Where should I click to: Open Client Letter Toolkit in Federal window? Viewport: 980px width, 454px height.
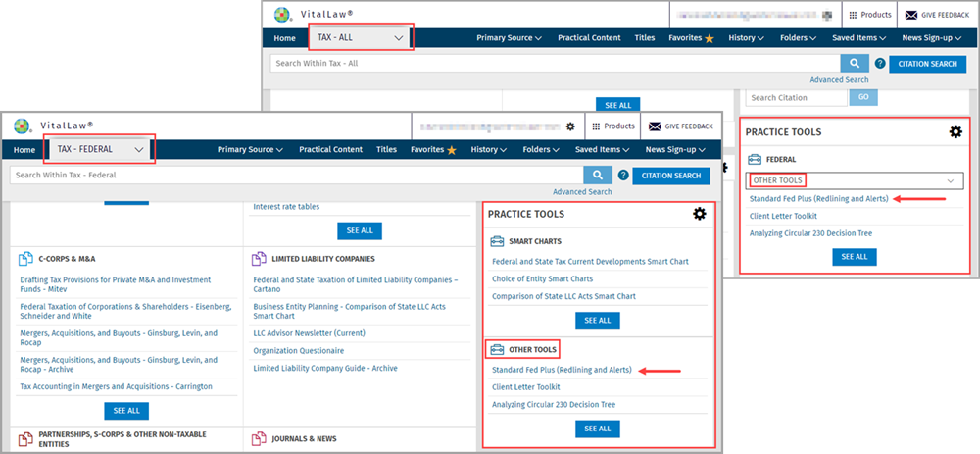[x=525, y=387]
